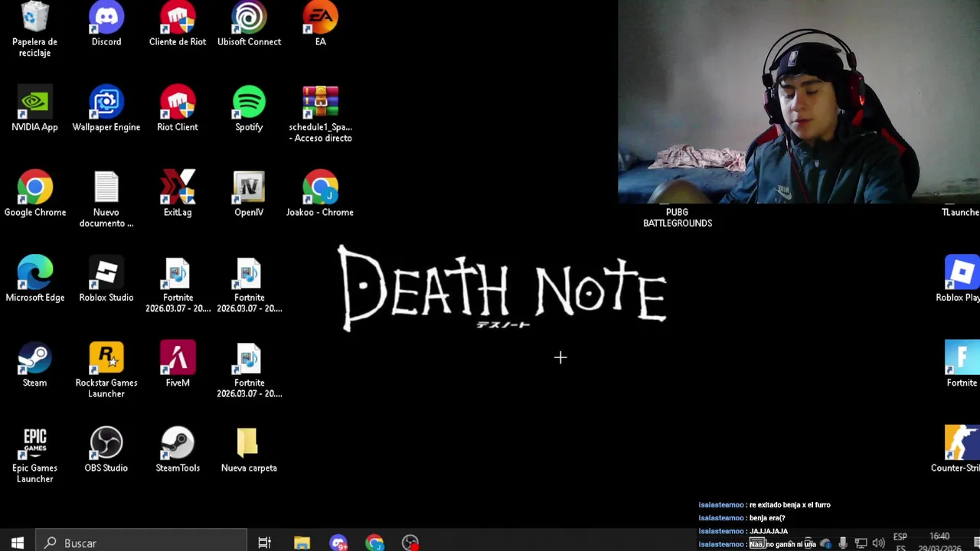The width and height of the screenshot is (980, 551).
Task: Open the Riot Client shortcut
Action: click(178, 109)
